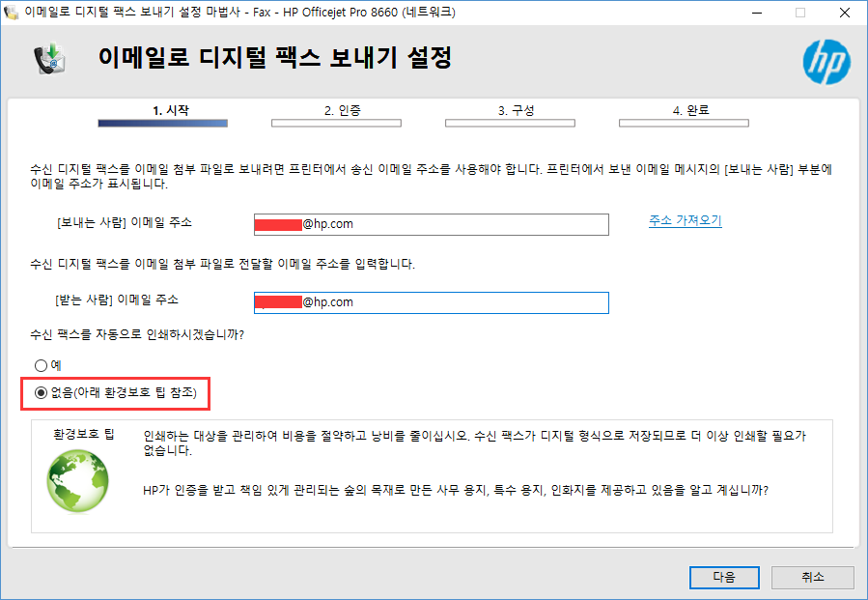Click the 2. 인증 progress bar
Screen dimensions: 868x600
pos(336,123)
